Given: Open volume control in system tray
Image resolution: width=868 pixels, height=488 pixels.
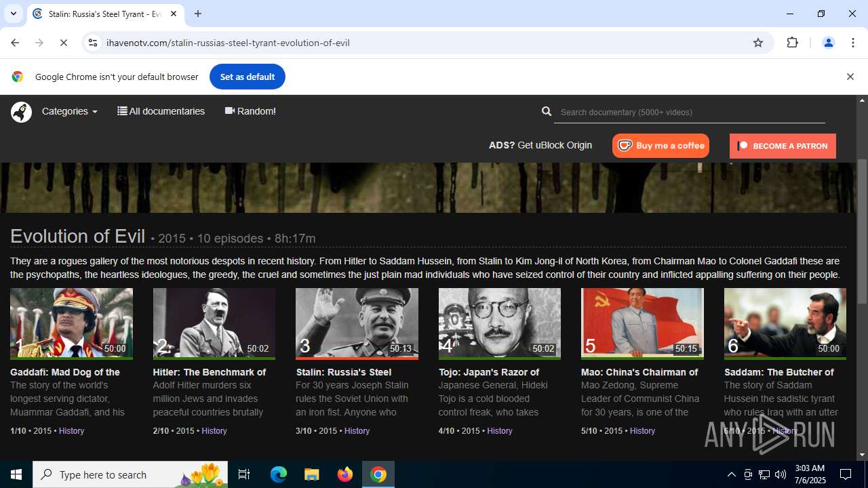Looking at the screenshot, I should pyautogui.click(x=781, y=474).
